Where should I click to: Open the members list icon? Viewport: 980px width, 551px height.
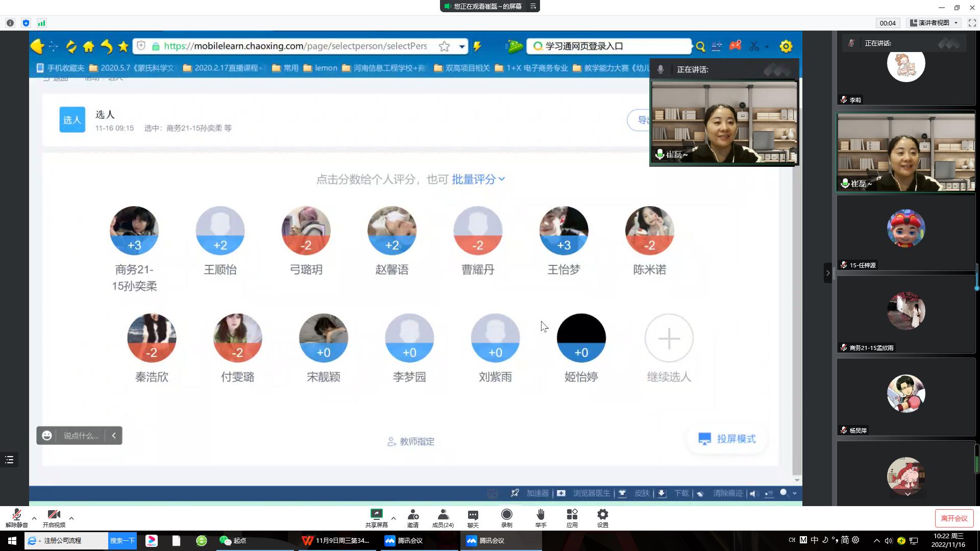tap(443, 514)
